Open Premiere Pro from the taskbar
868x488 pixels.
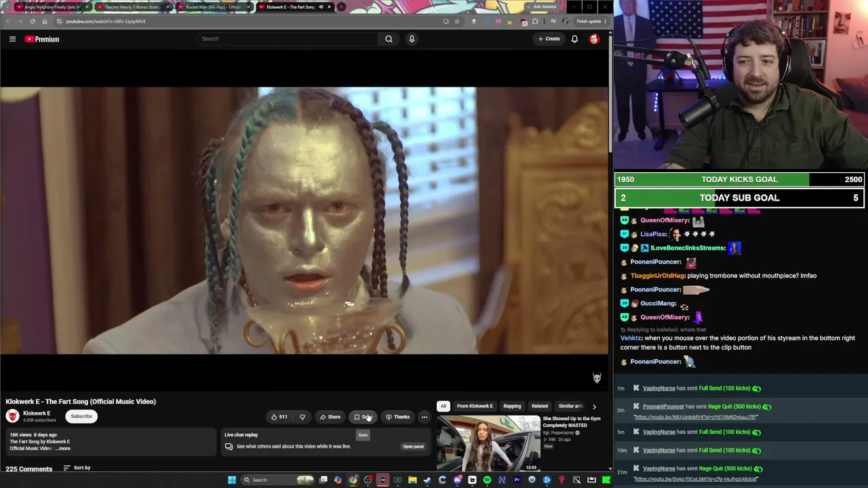pos(517,480)
